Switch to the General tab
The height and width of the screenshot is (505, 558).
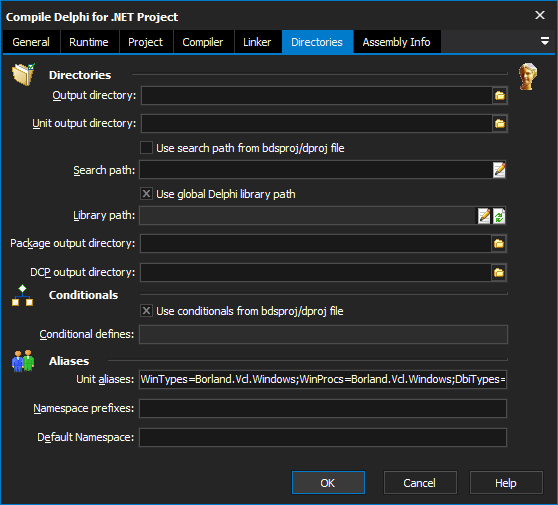tap(31, 42)
